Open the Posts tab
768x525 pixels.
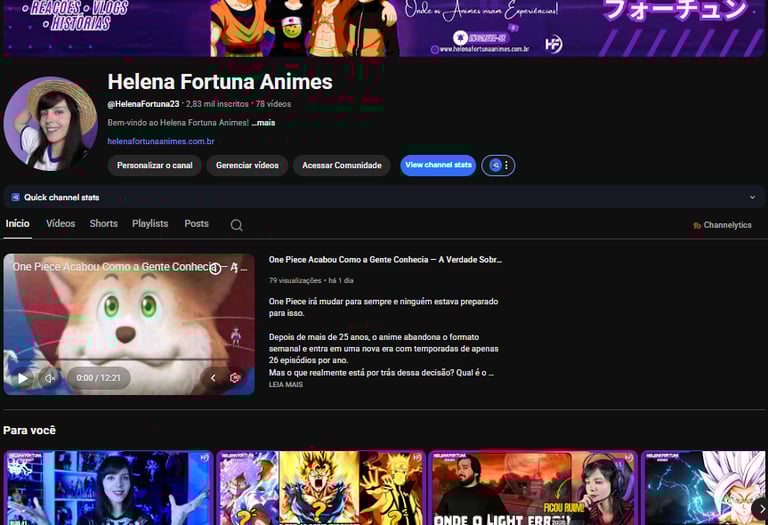pos(196,224)
